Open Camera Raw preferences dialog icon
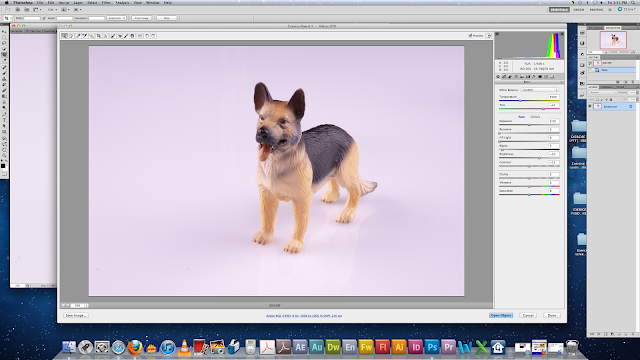640x360 pixels. [140, 36]
